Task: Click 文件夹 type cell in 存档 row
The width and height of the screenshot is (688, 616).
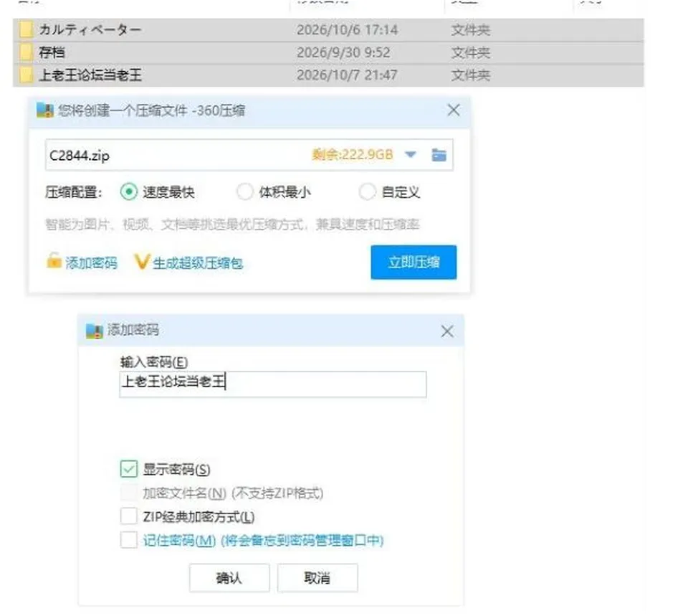Action: (471, 52)
